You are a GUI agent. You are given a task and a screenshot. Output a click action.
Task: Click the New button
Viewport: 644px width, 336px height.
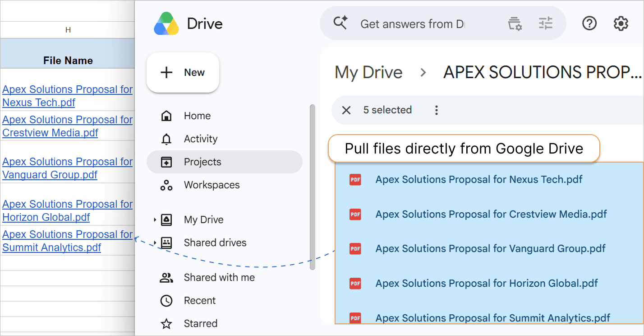click(183, 73)
